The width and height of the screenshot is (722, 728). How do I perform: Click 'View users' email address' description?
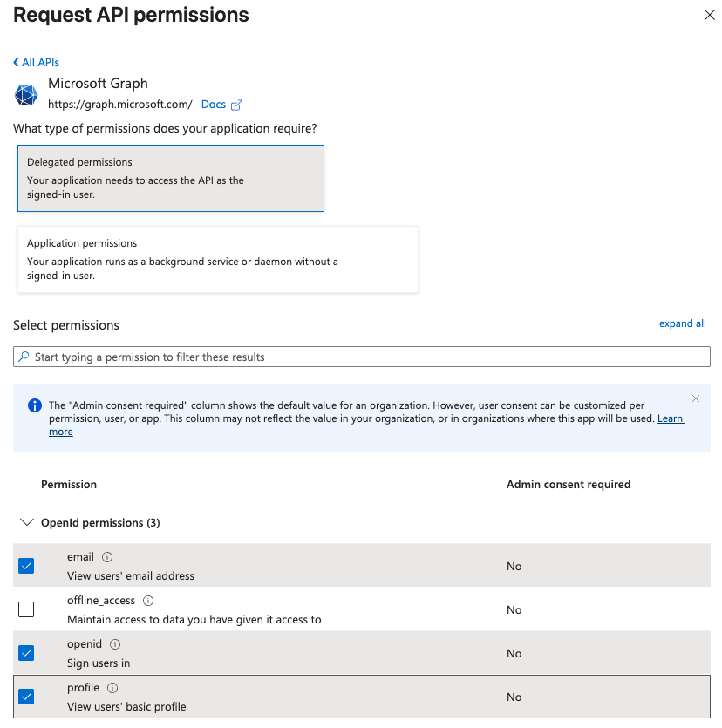pos(131,575)
